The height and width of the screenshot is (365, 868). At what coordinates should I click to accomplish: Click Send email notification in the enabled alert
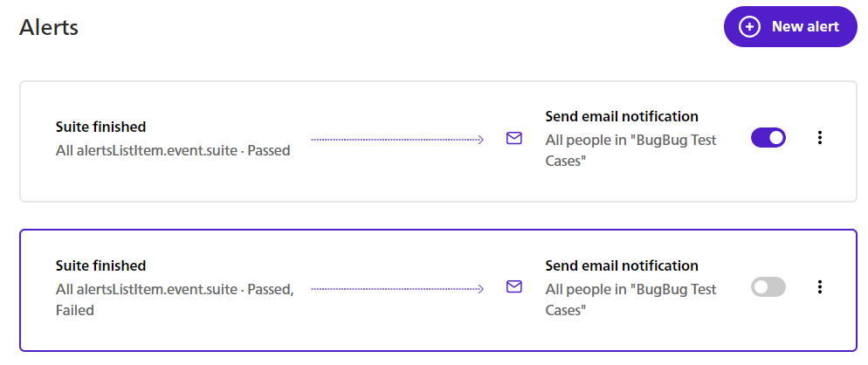point(622,116)
